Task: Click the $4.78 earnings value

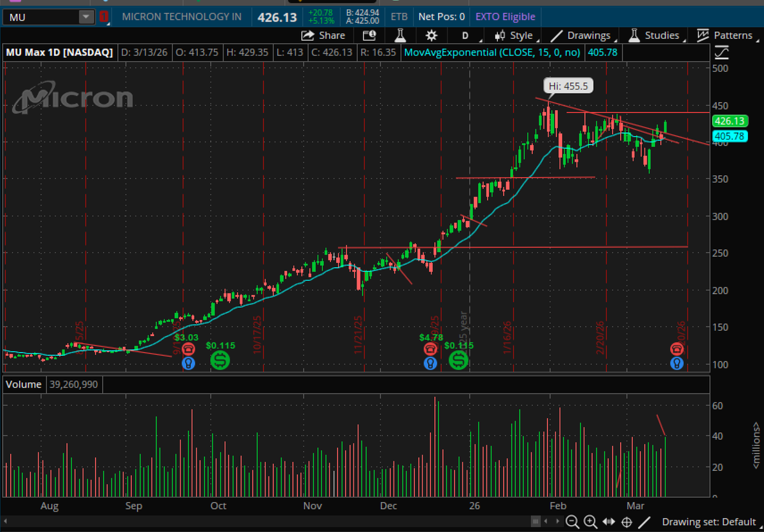Action: tap(431, 337)
